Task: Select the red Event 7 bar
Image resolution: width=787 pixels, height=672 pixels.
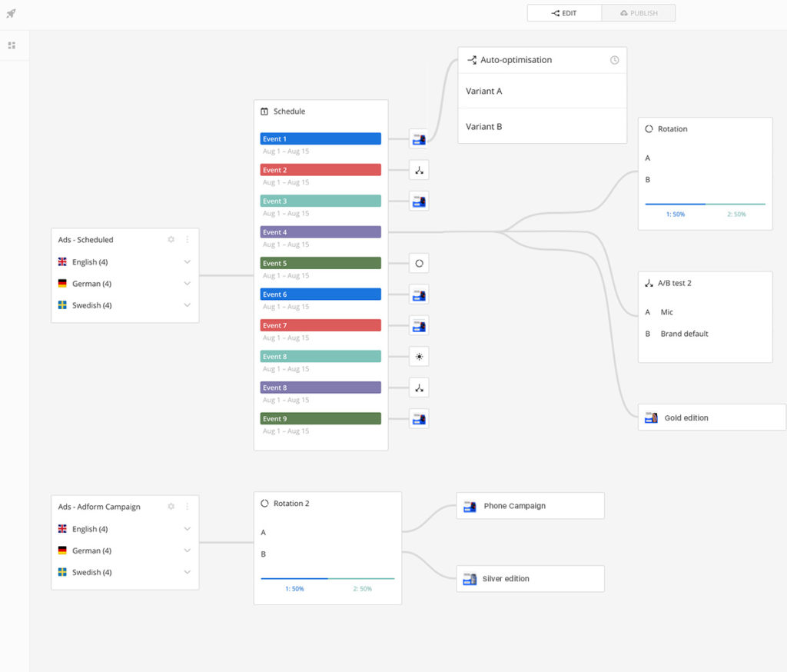Action: 320,325
